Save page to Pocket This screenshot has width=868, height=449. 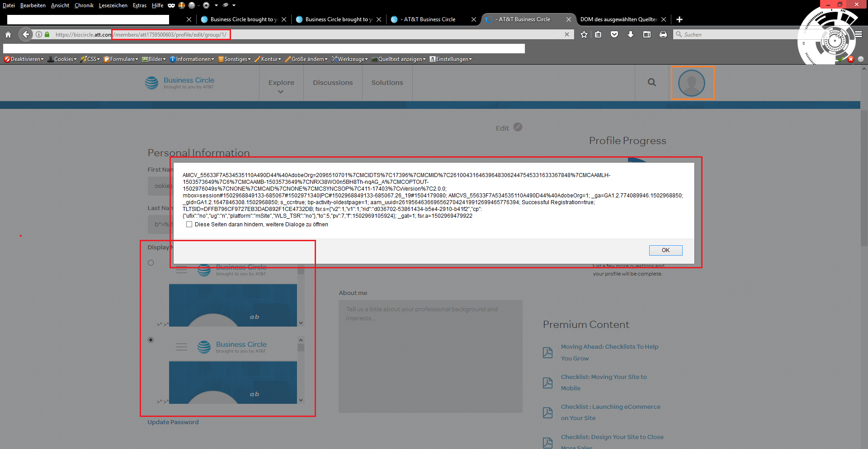pos(614,34)
